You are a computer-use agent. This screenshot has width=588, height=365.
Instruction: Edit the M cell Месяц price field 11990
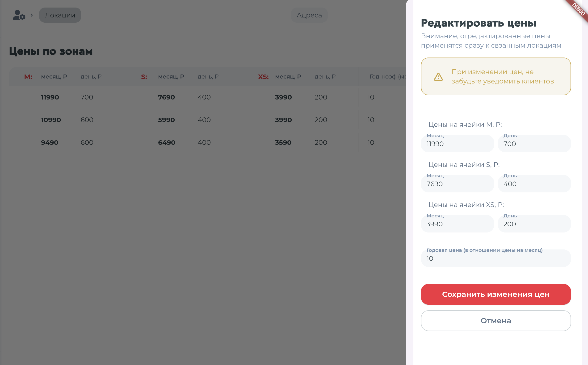457,143
